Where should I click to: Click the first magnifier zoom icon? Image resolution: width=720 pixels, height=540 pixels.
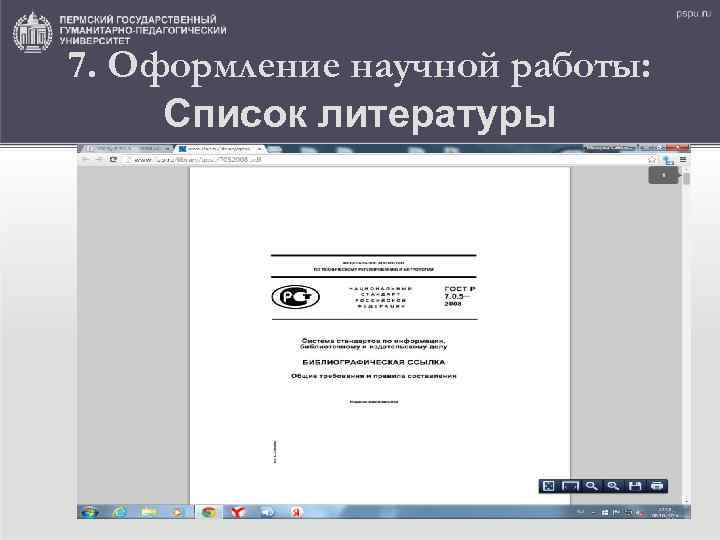point(591,486)
